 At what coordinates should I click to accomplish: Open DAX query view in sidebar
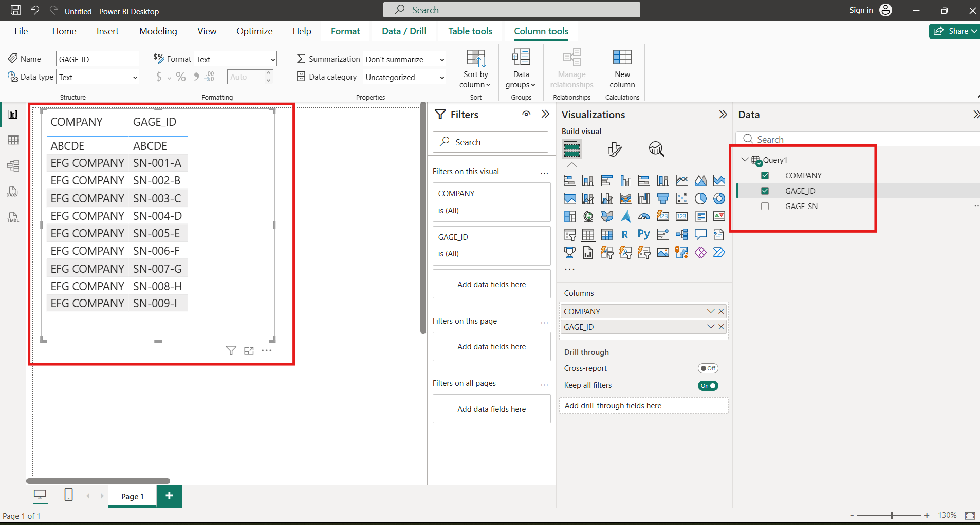coord(13,192)
